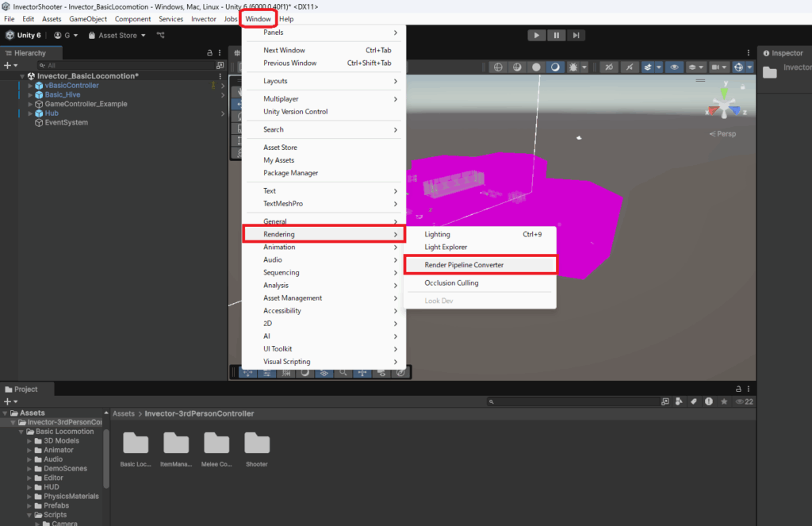Viewport: 812px width, 526px height.
Task: Select Light Explorer in submenu
Action: [x=480, y=248]
